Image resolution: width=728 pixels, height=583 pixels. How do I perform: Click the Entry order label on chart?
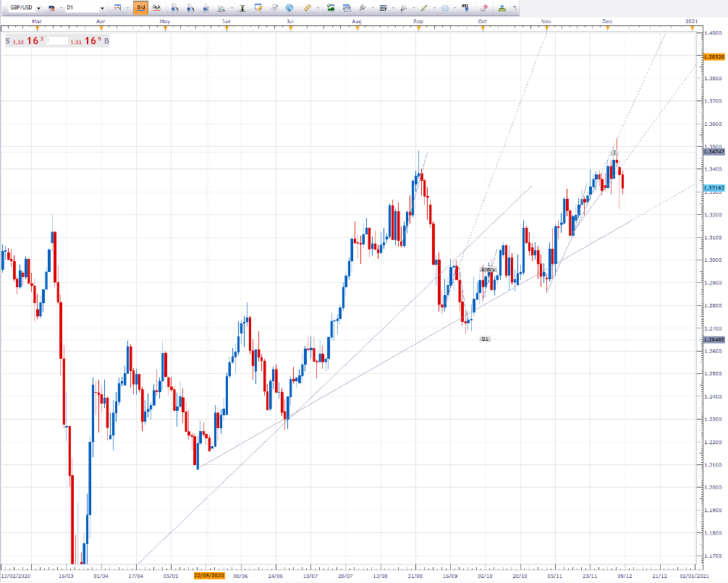(x=488, y=269)
